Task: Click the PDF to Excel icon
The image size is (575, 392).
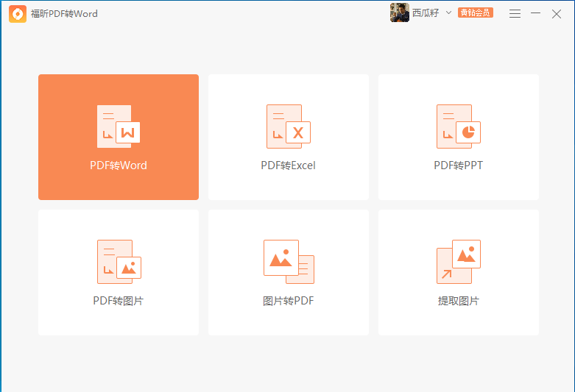Action: [x=288, y=126]
